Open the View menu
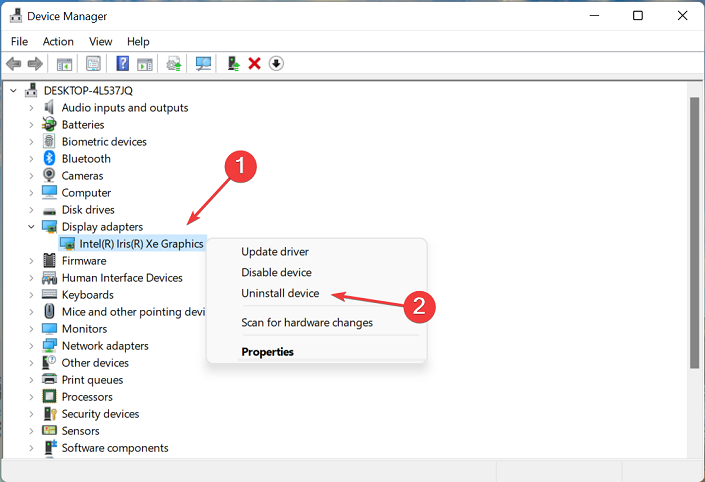The image size is (705, 482). coord(100,41)
